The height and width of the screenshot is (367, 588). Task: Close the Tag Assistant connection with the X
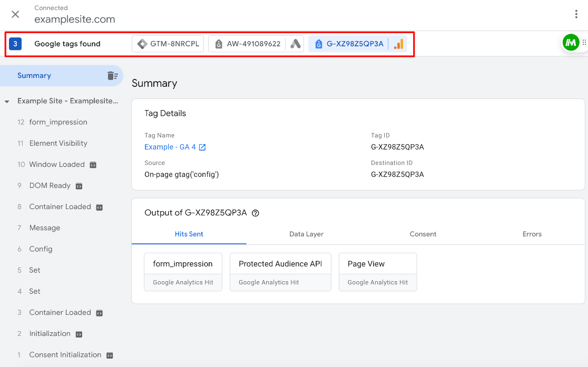click(x=15, y=14)
